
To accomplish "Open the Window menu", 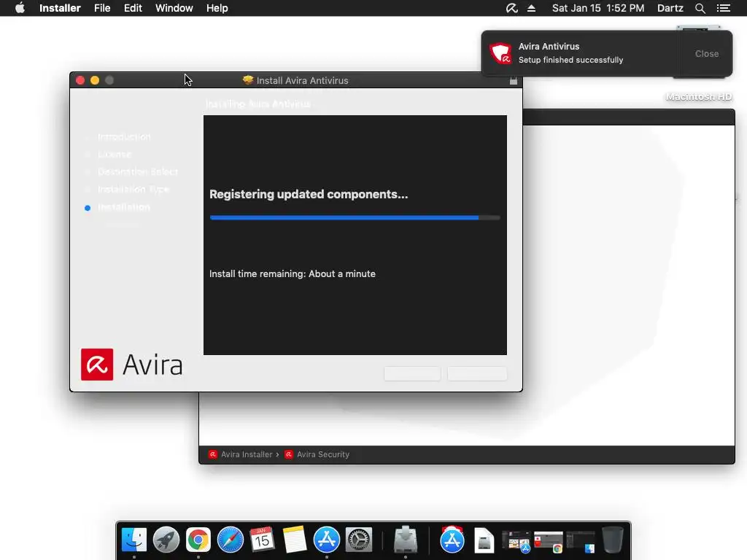I will pos(174,8).
